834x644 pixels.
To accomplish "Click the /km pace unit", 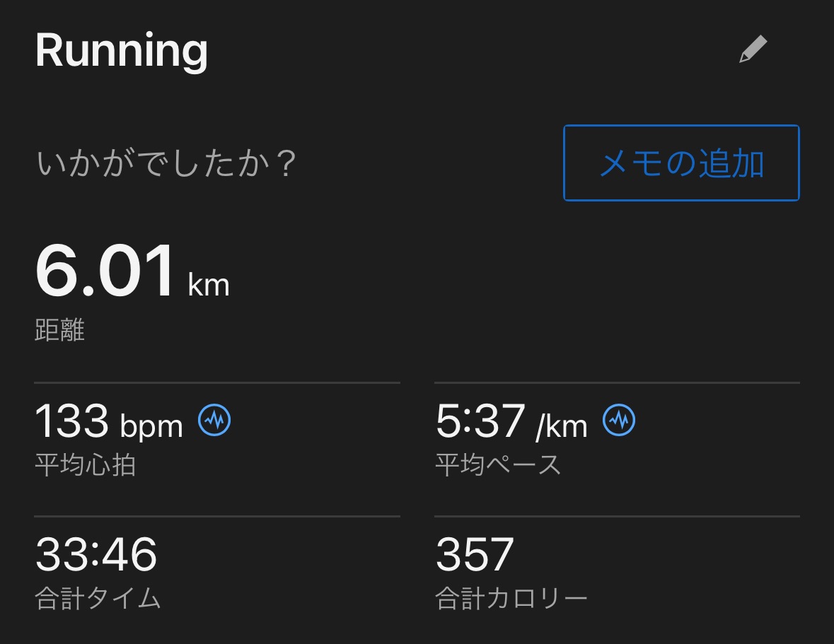I will (x=562, y=426).
